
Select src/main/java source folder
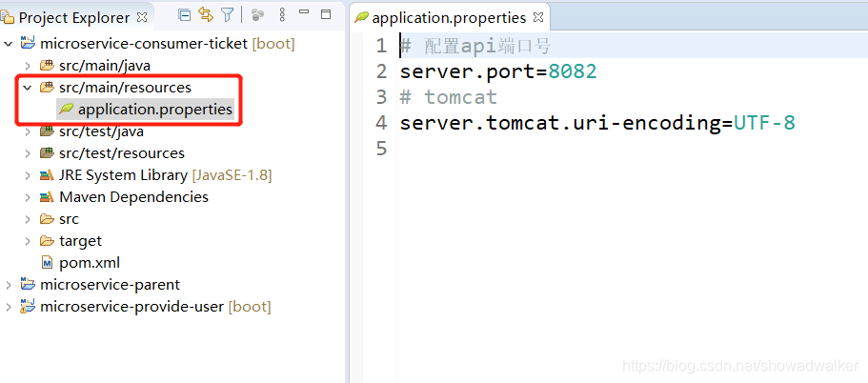tap(105, 66)
